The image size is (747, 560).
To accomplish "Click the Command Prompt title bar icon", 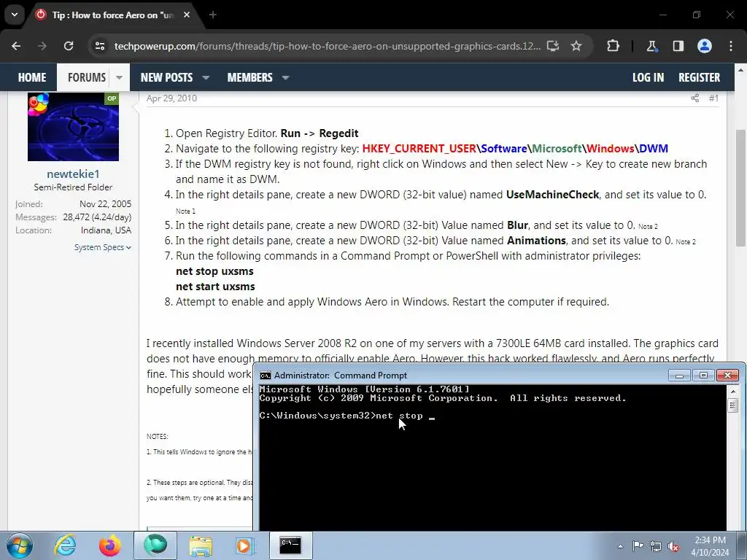I will (266, 376).
